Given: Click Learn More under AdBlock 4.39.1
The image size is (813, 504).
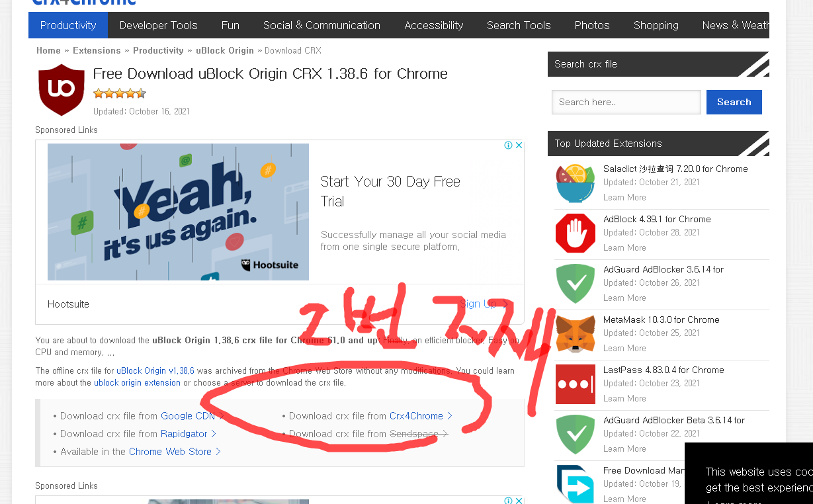Looking at the screenshot, I should pyautogui.click(x=624, y=247).
